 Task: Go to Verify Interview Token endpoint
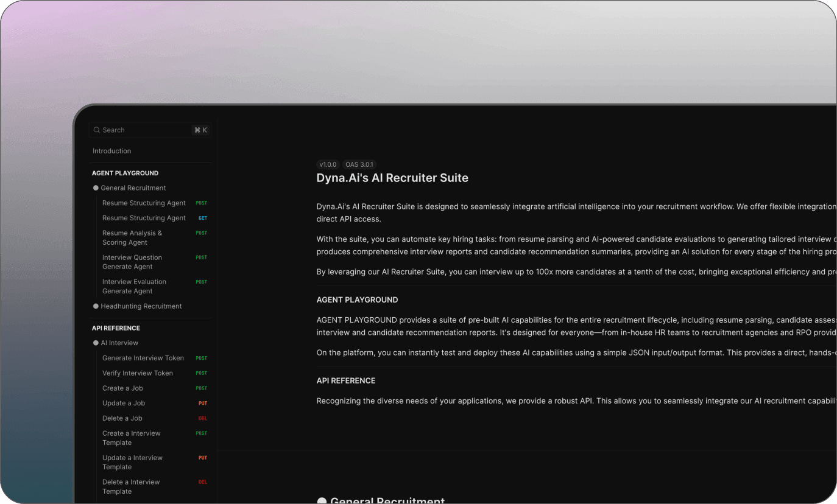[x=138, y=373]
